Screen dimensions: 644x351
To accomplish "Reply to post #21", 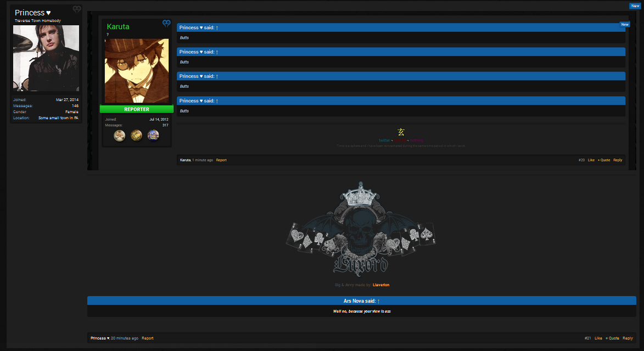I will 628,338.
